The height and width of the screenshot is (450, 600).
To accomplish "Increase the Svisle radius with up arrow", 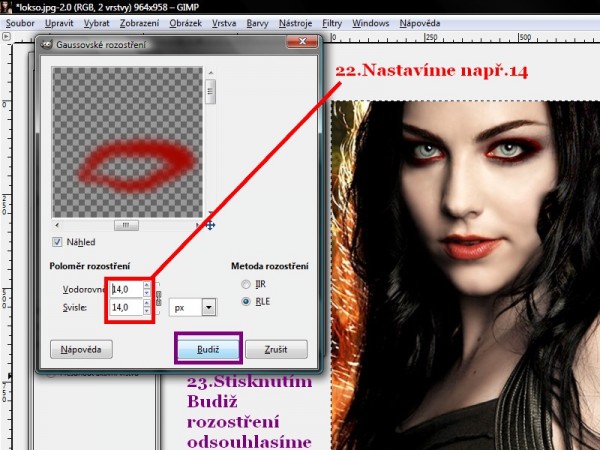I will (x=147, y=303).
